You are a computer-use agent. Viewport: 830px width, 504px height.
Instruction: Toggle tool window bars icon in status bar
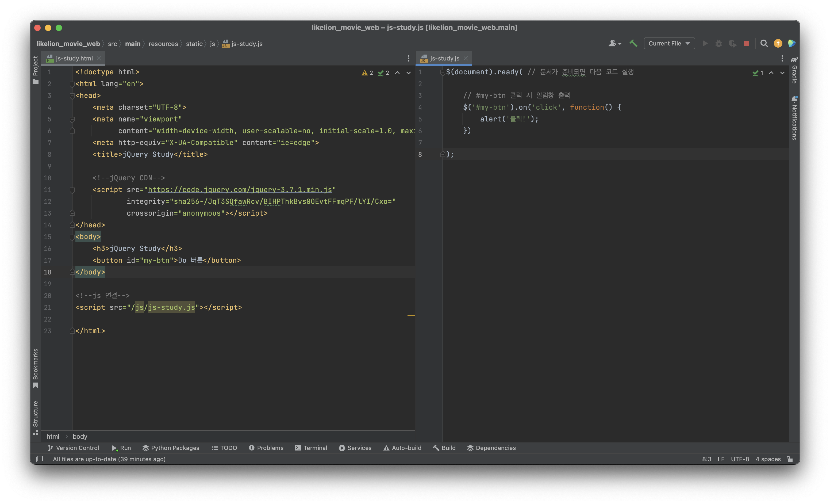click(x=39, y=459)
